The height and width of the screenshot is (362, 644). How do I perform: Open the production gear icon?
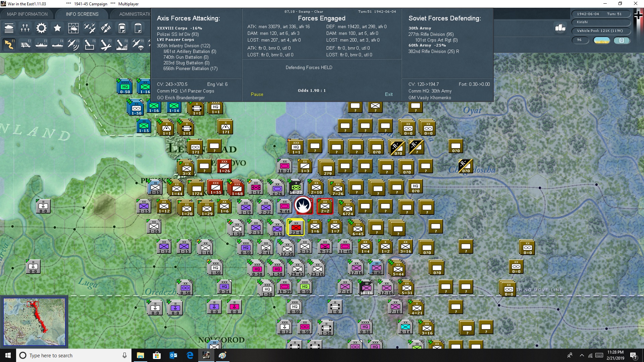[41, 28]
